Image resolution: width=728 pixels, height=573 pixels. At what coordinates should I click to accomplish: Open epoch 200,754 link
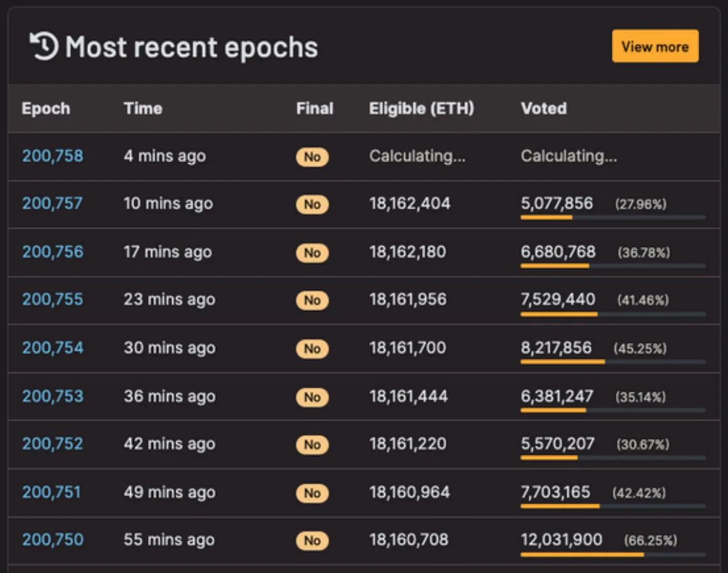[x=53, y=348]
